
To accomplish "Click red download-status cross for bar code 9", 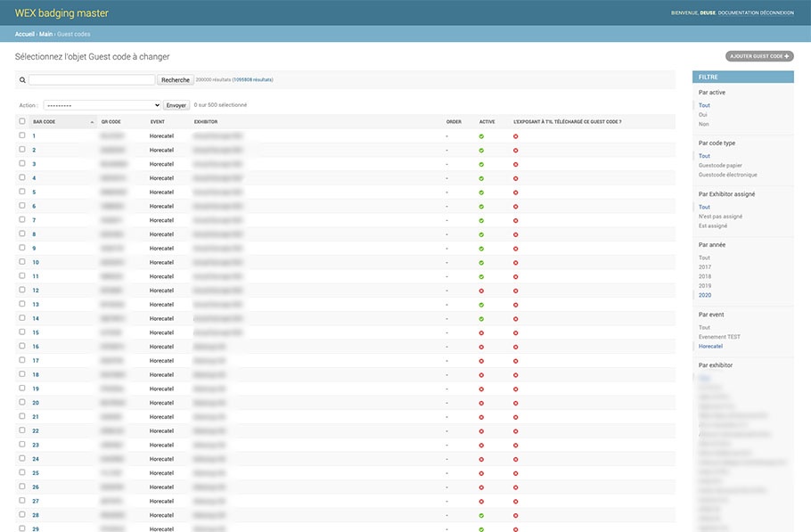I will [515, 249].
